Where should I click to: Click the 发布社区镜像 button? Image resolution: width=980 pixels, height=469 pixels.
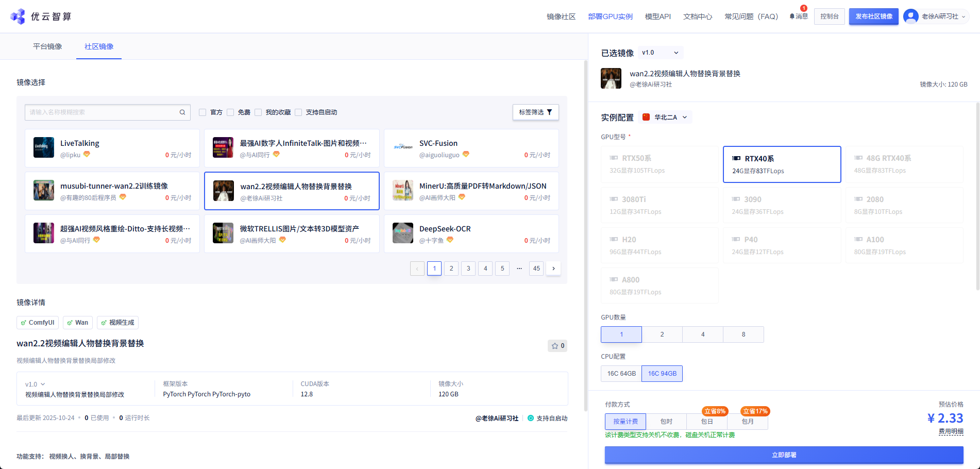pos(873,16)
